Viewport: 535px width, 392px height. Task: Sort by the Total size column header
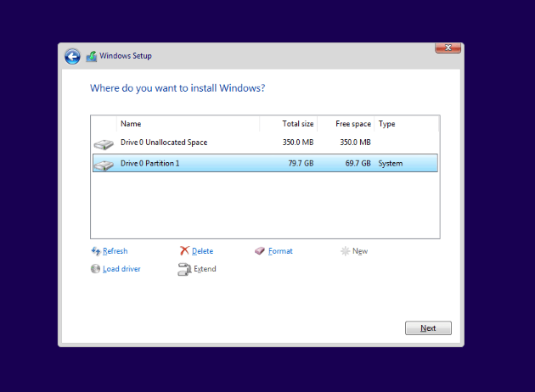[x=297, y=124]
